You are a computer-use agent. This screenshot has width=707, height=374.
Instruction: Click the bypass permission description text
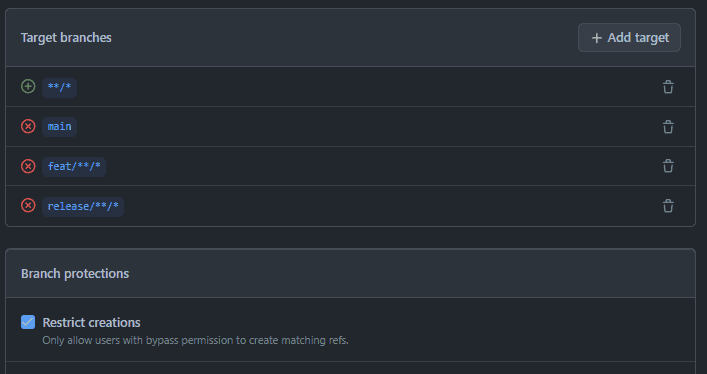coord(195,340)
